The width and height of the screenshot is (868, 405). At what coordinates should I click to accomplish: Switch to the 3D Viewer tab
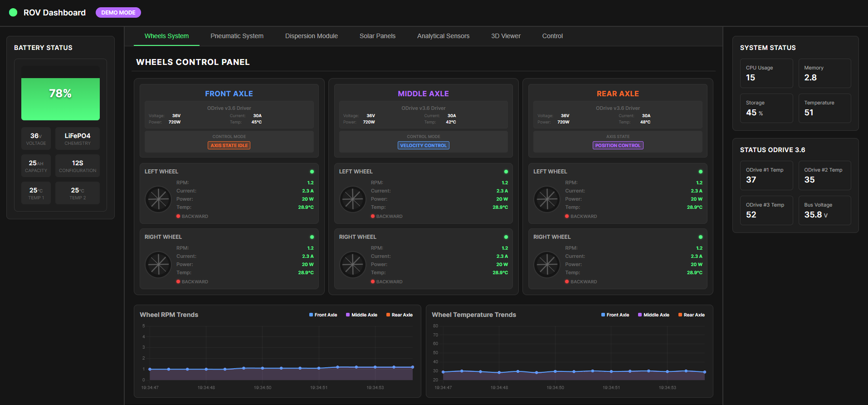click(506, 36)
